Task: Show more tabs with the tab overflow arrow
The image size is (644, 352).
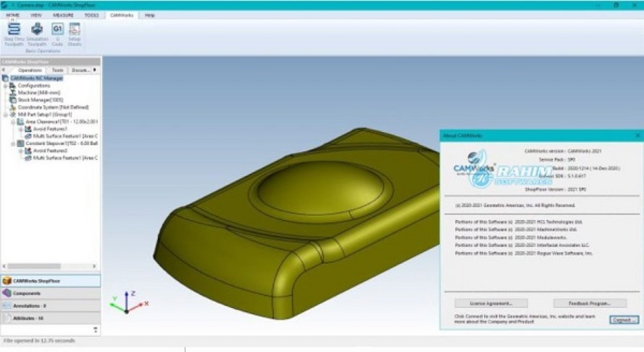Action: [95, 70]
